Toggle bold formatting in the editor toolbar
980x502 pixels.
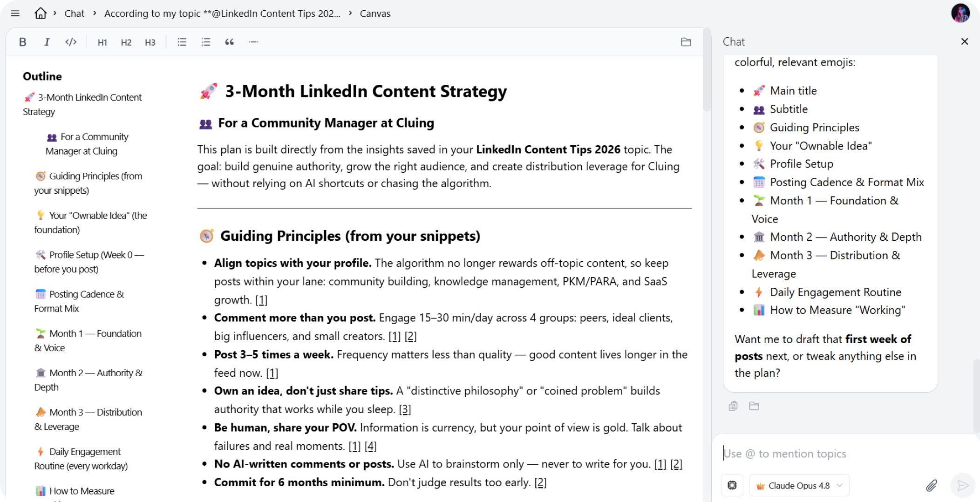pos(22,42)
